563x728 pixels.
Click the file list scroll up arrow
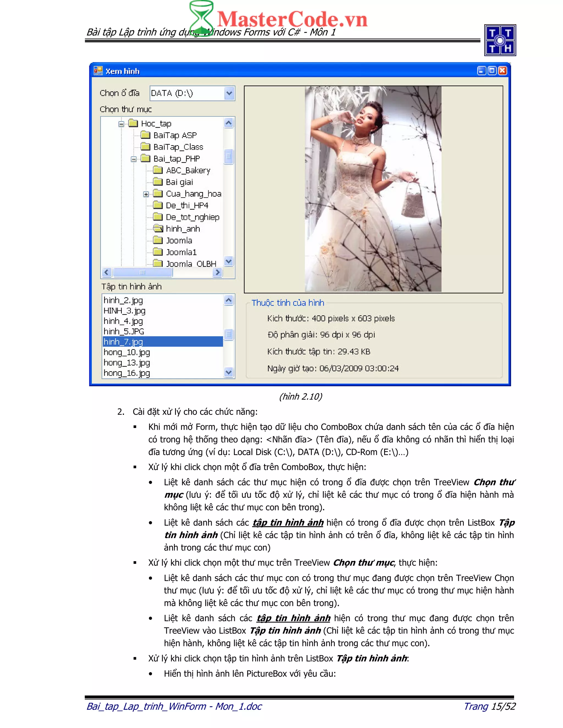click(228, 300)
